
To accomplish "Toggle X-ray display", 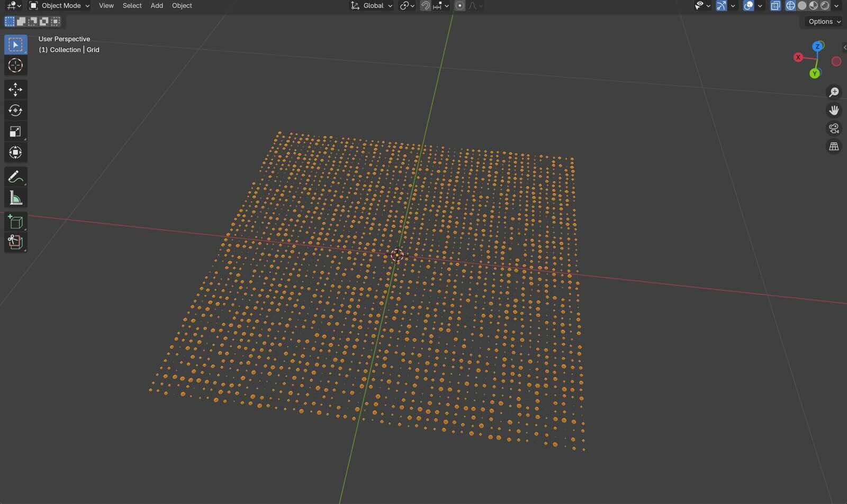I will point(775,6).
